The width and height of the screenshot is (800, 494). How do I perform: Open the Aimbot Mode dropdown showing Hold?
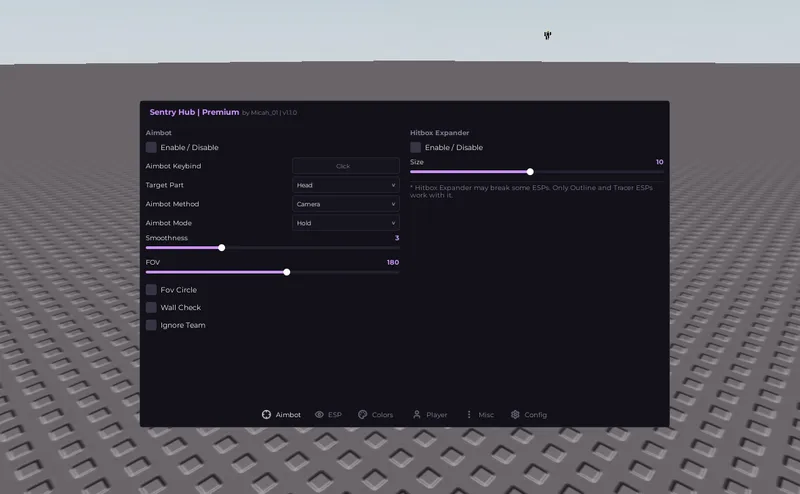pyautogui.click(x=345, y=223)
